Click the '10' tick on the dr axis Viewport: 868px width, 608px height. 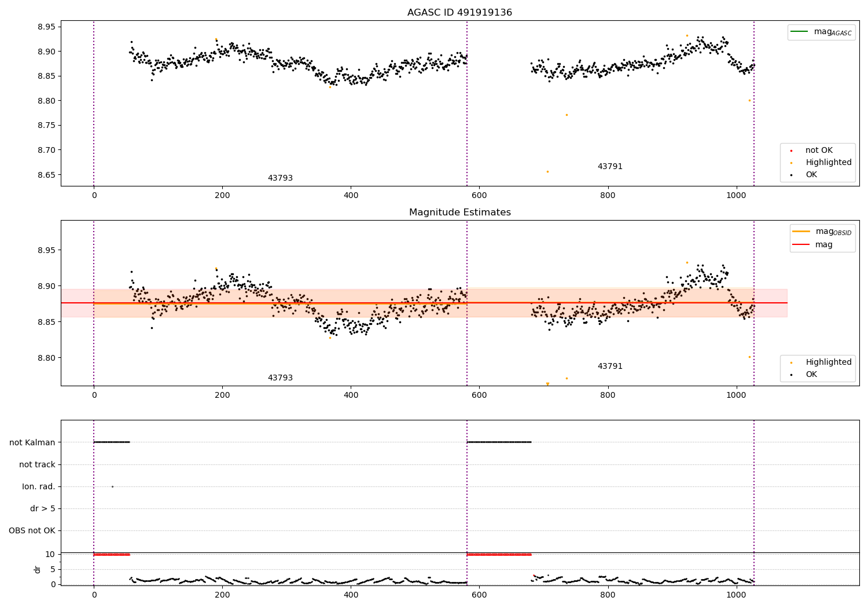[50, 554]
